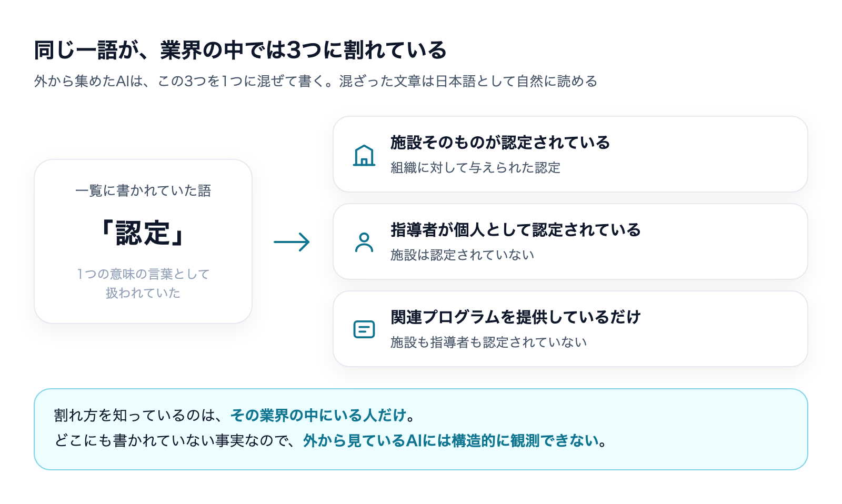Click the highlighted text その業界の中にいる人だけ
This screenshot has height=504, width=842.
pos(318,416)
